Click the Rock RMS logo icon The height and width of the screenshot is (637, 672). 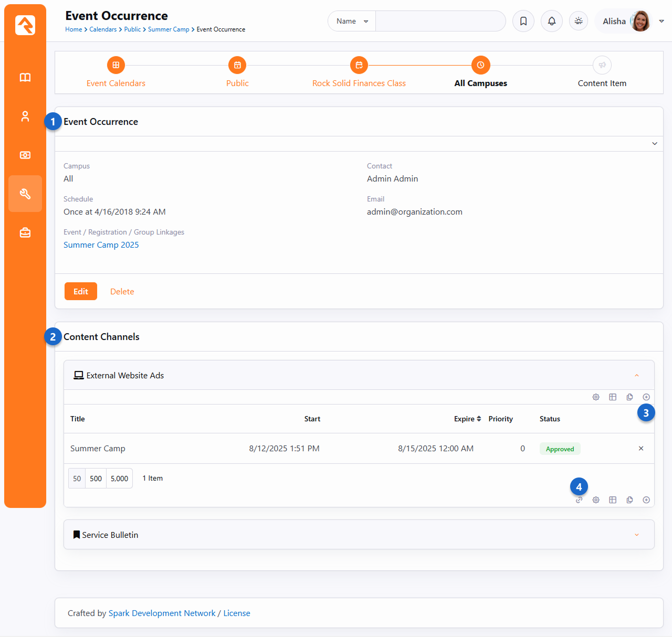point(25,25)
